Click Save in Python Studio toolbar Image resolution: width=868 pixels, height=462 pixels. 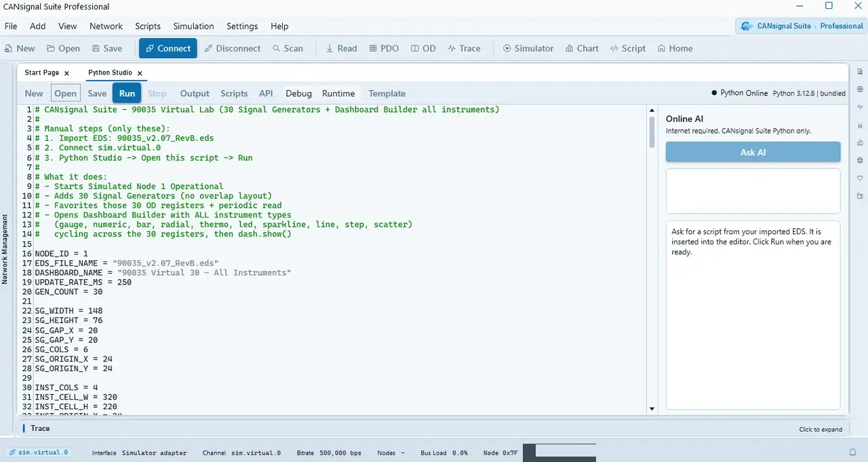coord(97,93)
